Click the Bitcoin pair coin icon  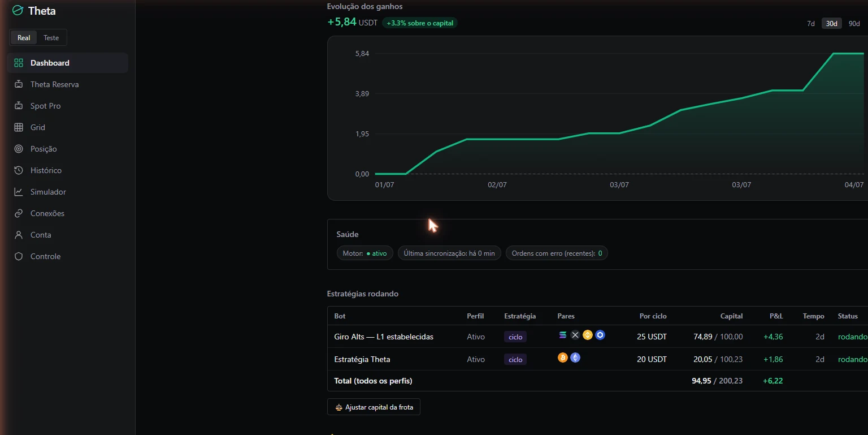point(562,358)
